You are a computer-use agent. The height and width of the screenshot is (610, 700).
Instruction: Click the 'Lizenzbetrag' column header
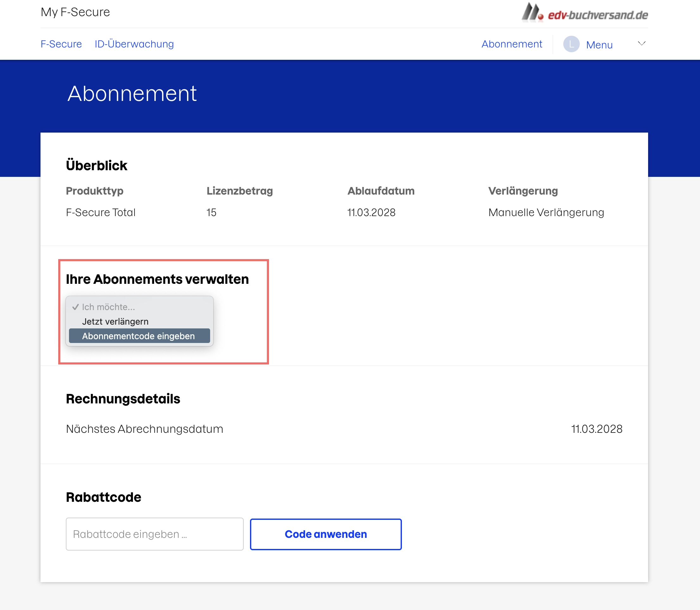tap(240, 191)
